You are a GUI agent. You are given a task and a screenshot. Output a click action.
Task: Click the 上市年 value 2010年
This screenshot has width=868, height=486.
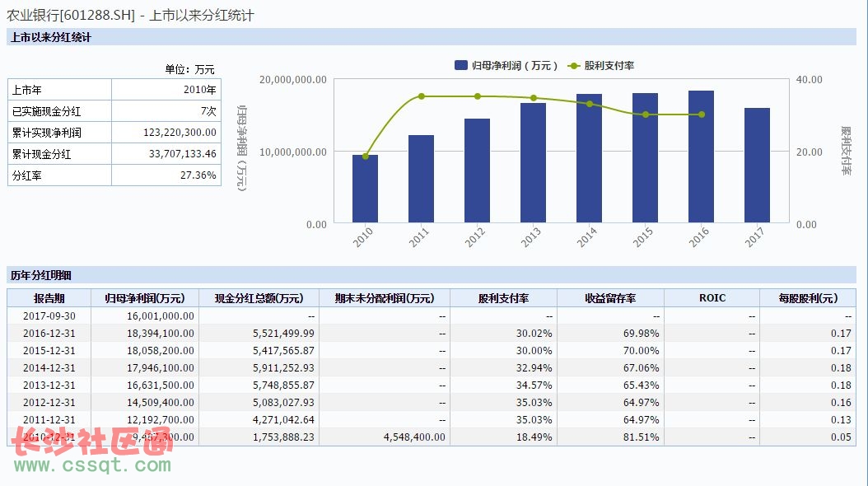tap(200, 90)
